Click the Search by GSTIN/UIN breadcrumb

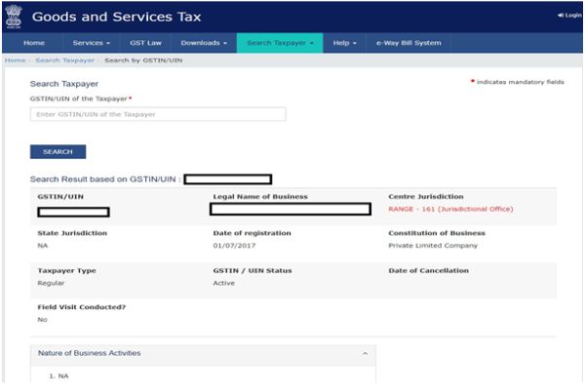tap(142, 60)
